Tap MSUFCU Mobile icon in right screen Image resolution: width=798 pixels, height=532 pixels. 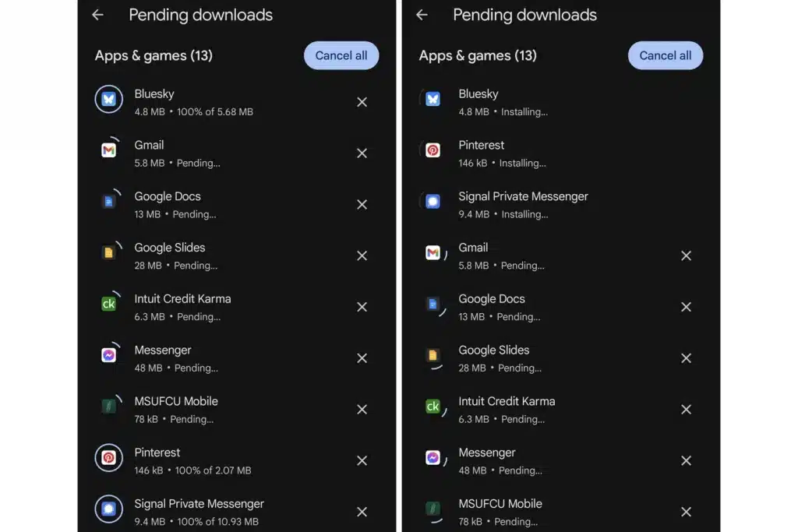pyautogui.click(x=433, y=509)
